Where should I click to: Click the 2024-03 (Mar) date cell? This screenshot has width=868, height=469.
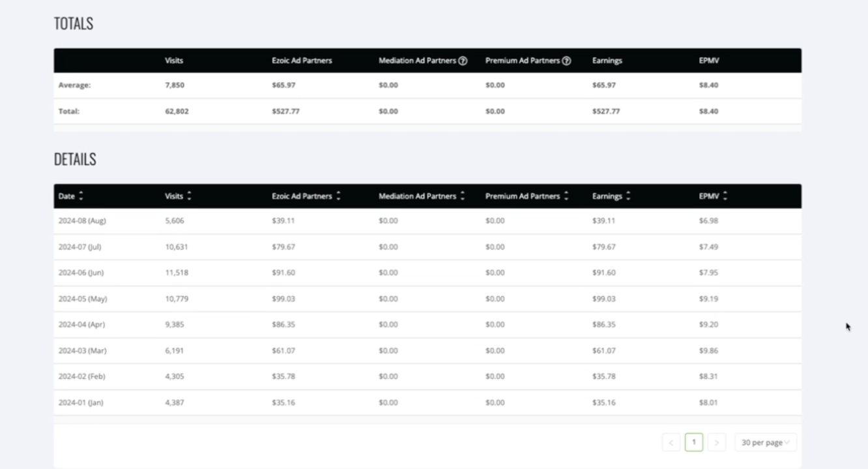click(82, 350)
